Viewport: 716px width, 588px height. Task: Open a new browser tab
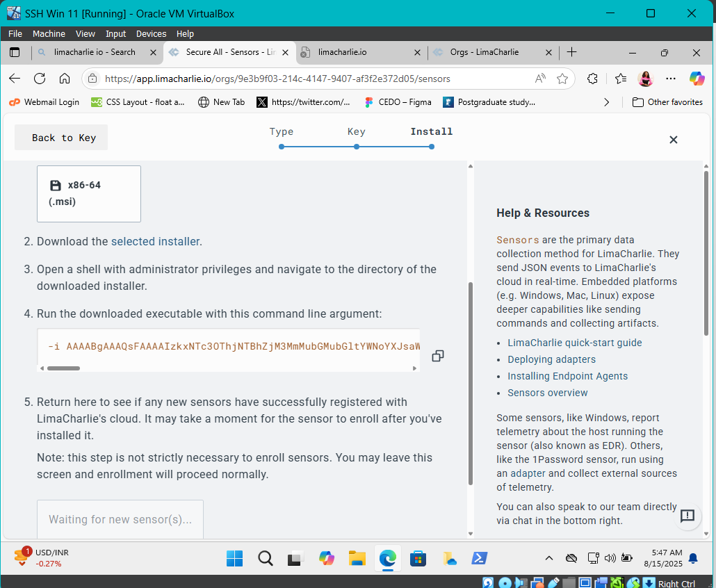[571, 52]
